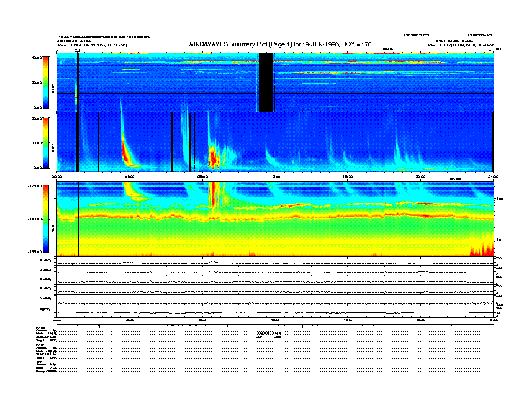
Task: Click the 20.00 label on RAD2 scale
Action: pyautogui.click(x=36, y=83)
